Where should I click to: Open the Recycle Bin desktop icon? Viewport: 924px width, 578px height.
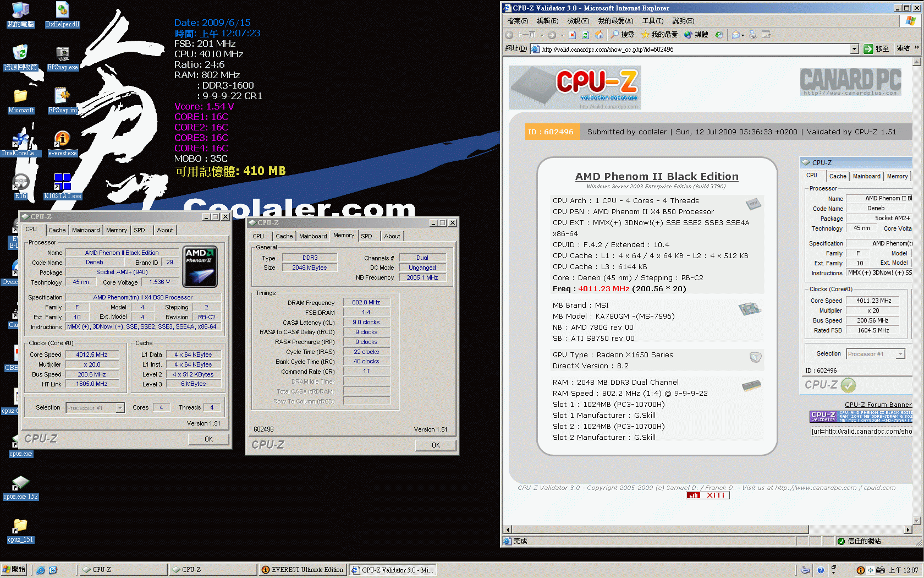[20, 57]
